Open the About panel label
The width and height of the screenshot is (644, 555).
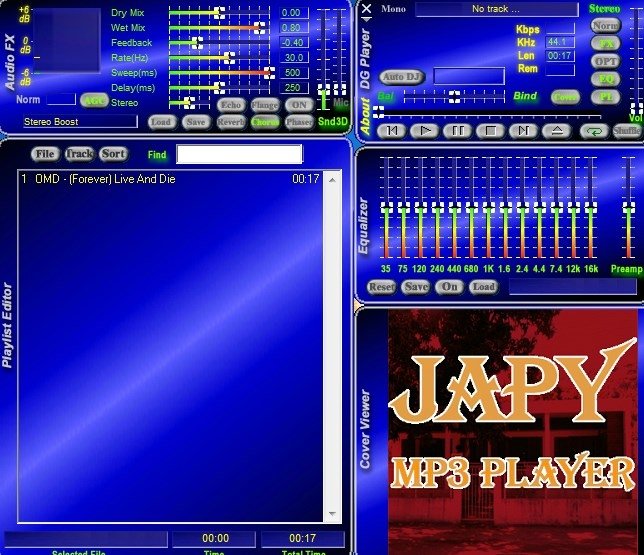[365, 116]
